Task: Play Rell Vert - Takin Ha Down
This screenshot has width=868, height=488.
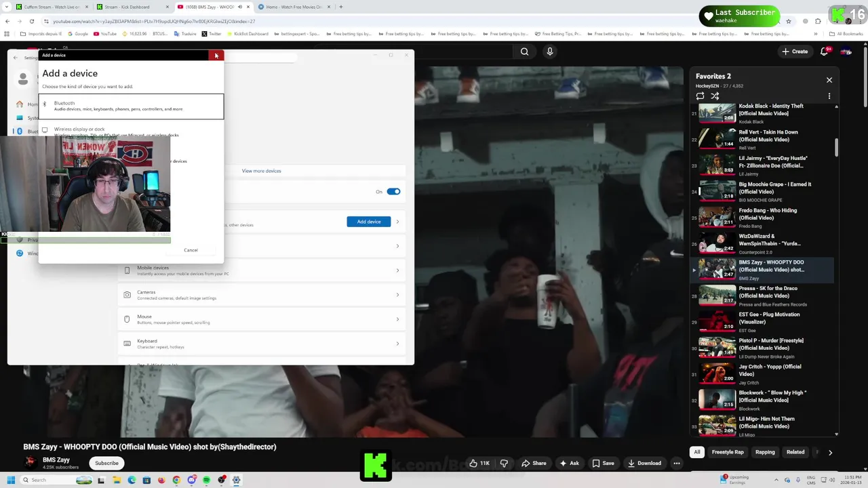Action: click(x=762, y=139)
